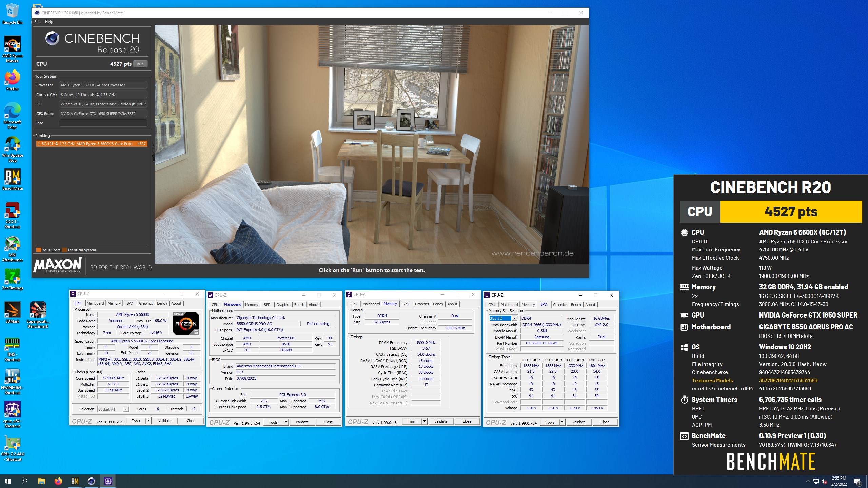The image size is (868, 488).
Task: Open the Recycle Bin desktop icon
Action: [12, 14]
